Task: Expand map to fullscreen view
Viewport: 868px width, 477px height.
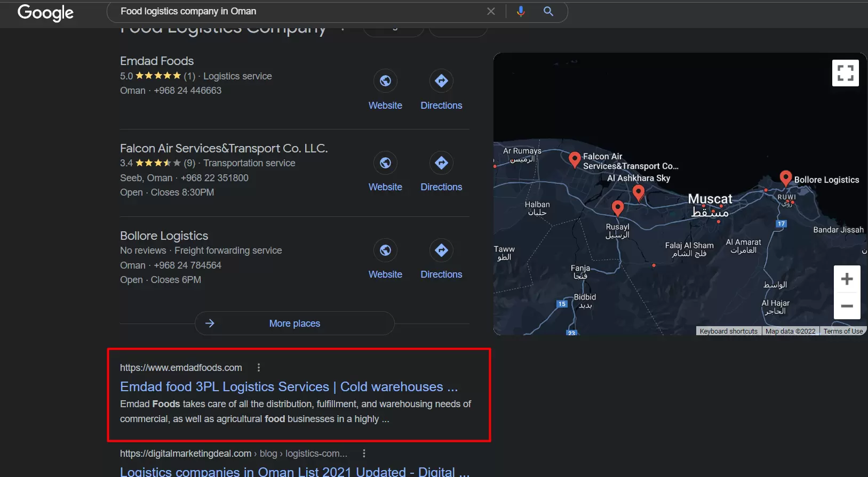Action: 845,73
